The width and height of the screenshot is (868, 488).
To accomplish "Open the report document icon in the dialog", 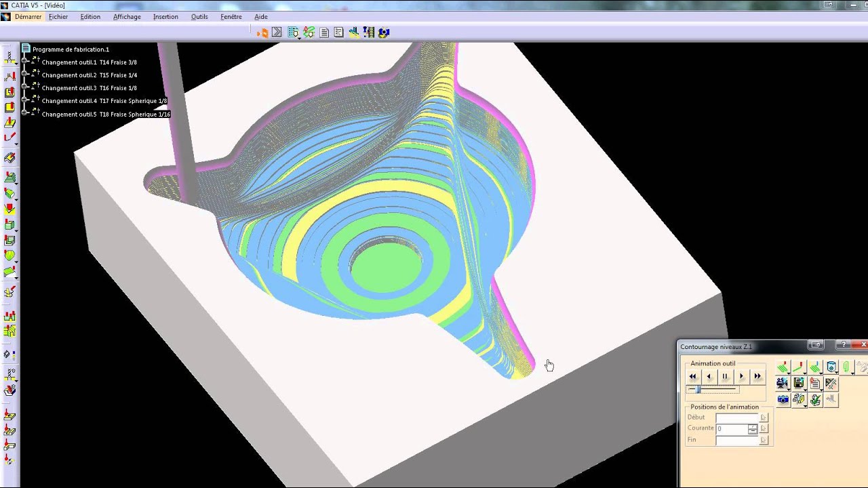I will point(816,382).
